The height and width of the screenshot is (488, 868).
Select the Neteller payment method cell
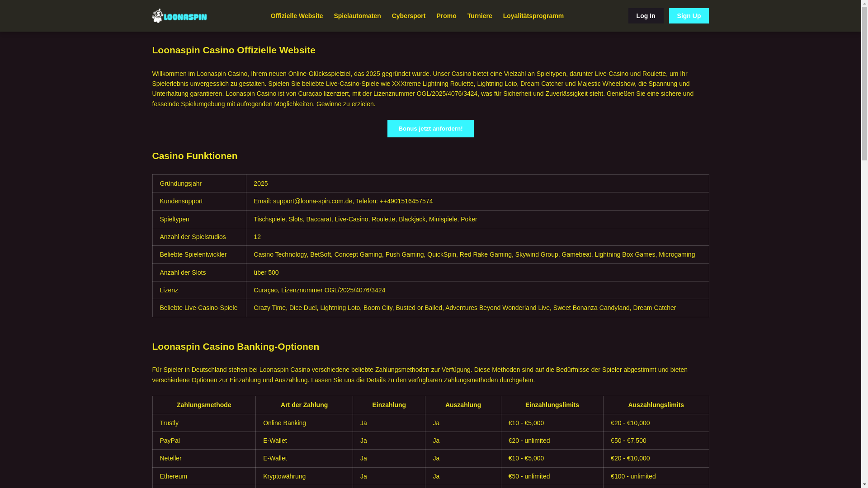coord(204,458)
